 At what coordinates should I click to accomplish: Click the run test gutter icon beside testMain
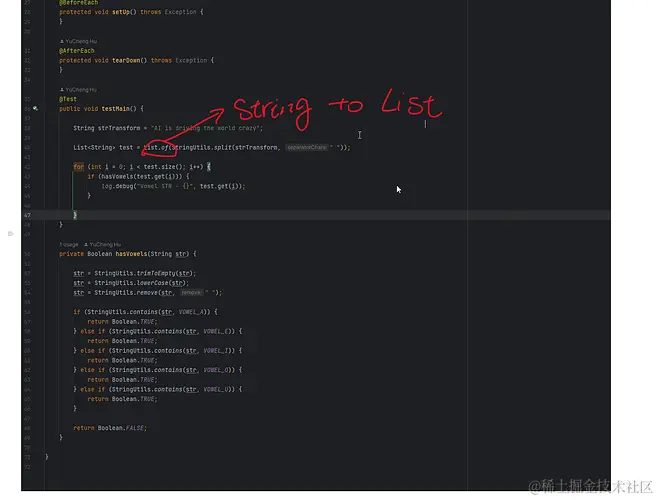35,108
